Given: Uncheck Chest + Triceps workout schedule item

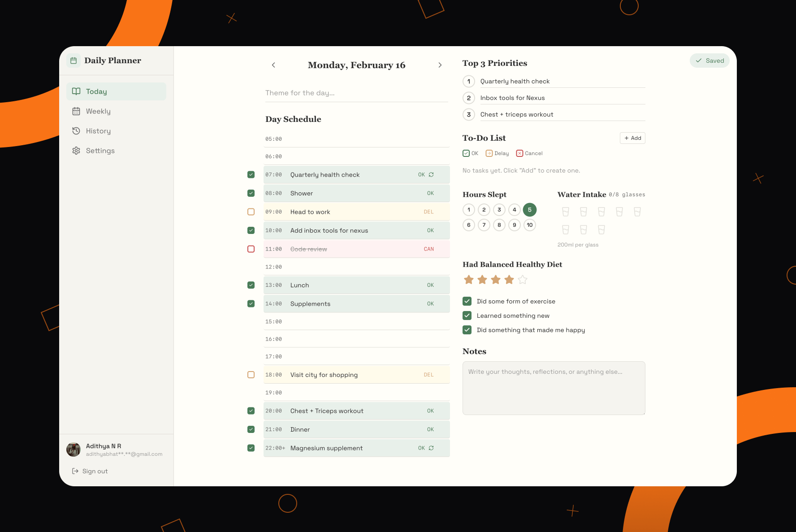Looking at the screenshot, I should tap(251, 411).
